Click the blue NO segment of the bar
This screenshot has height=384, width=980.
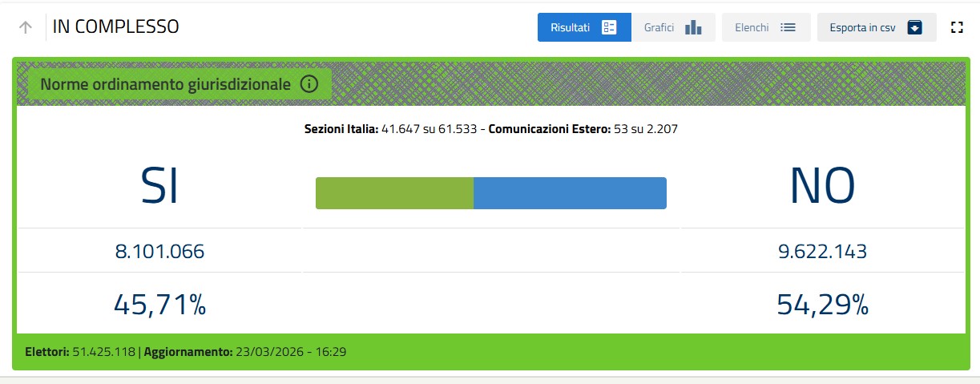coord(570,193)
